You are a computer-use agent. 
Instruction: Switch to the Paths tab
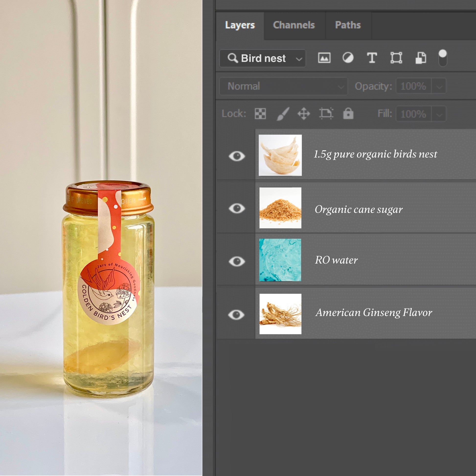coord(348,25)
